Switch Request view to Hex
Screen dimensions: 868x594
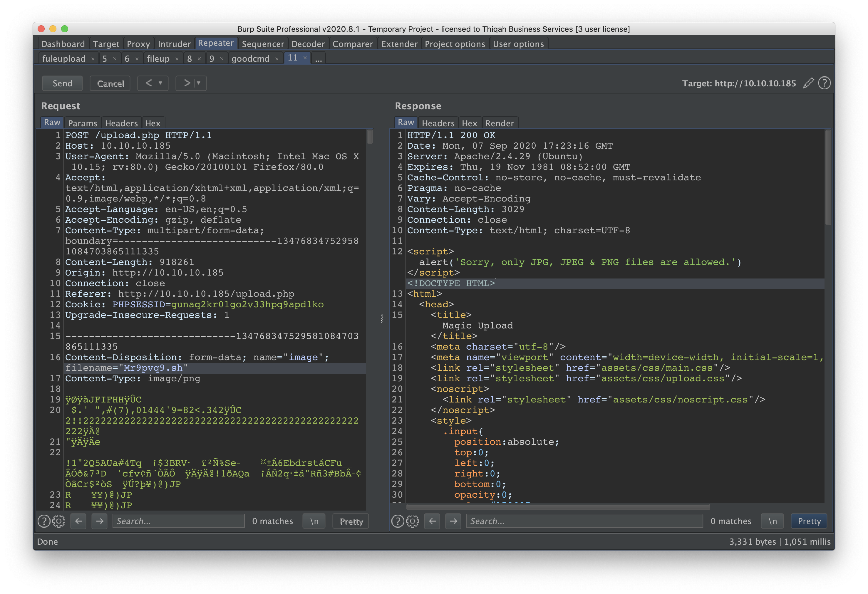pyautogui.click(x=153, y=123)
